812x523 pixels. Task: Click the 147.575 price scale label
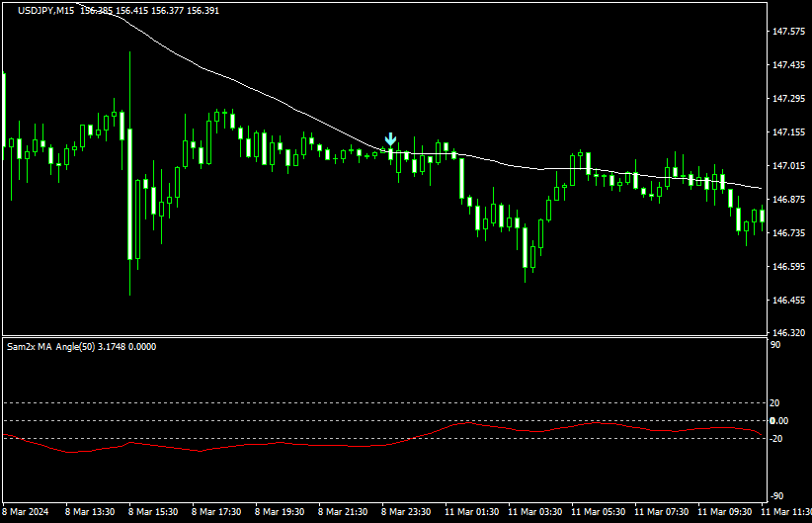click(x=787, y=32)
